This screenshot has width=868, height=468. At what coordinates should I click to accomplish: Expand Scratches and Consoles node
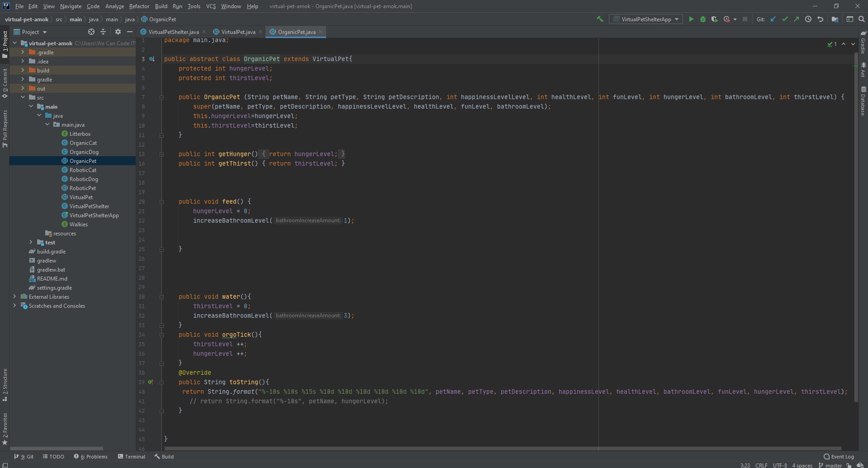[x=14, y=306]
